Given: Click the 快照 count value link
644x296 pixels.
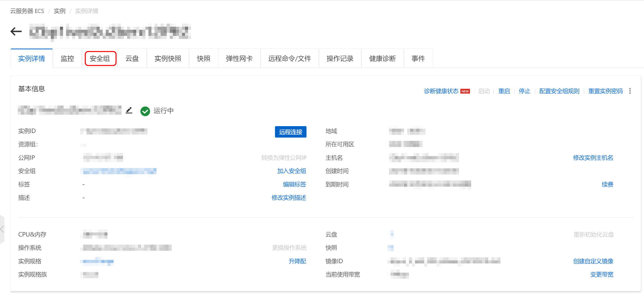Looking at the screenshot, I should 391,248.
